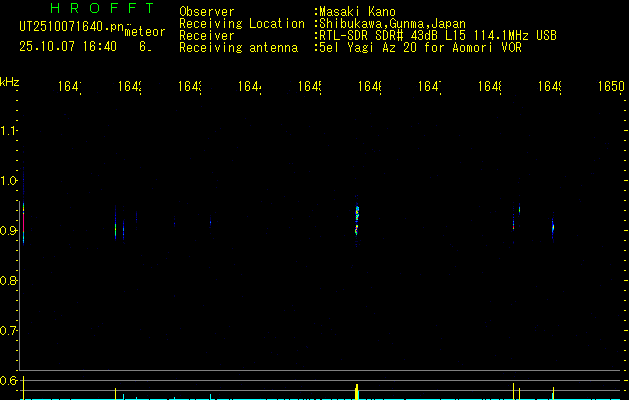Screen dimensions: 629x400
Task: Click the 1646 time axis label
Action: [370, 87]
